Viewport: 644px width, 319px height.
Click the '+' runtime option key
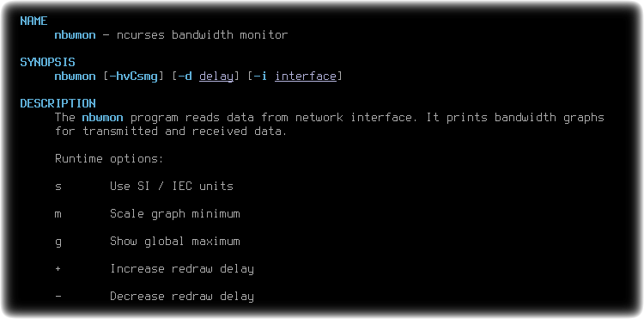58,269
